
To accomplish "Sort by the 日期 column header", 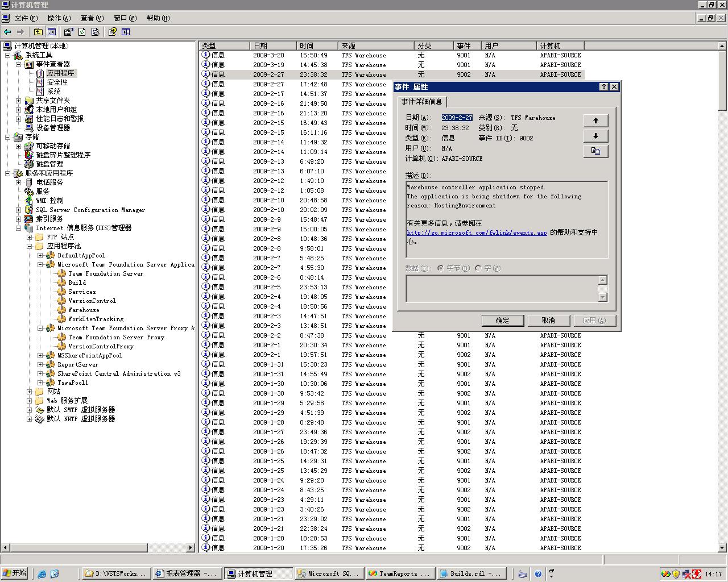I will pyautogui.click(x=273, y=45).
